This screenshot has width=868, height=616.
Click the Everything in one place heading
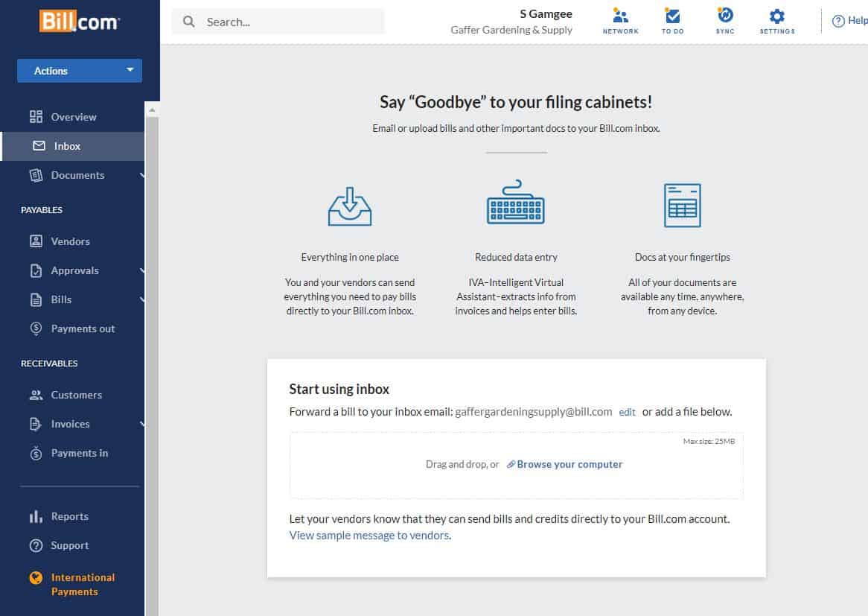(350, 257)
